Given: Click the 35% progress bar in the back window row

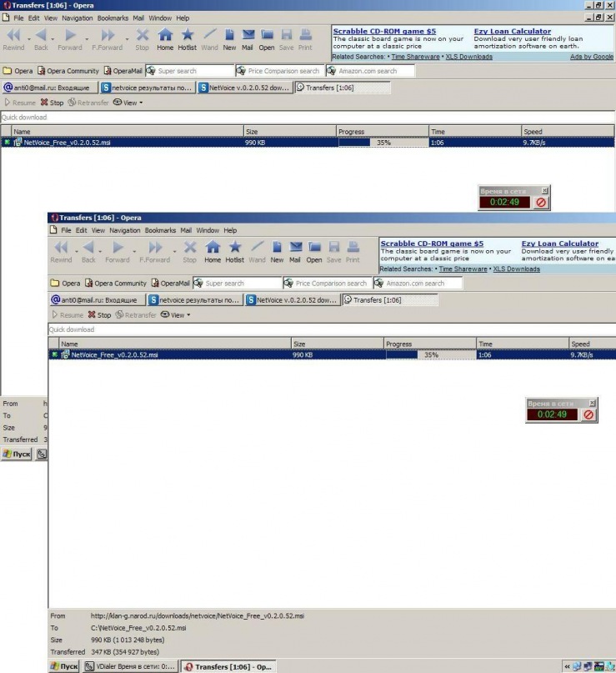Looking at the screenshot, I should click(x=383, y=143).
